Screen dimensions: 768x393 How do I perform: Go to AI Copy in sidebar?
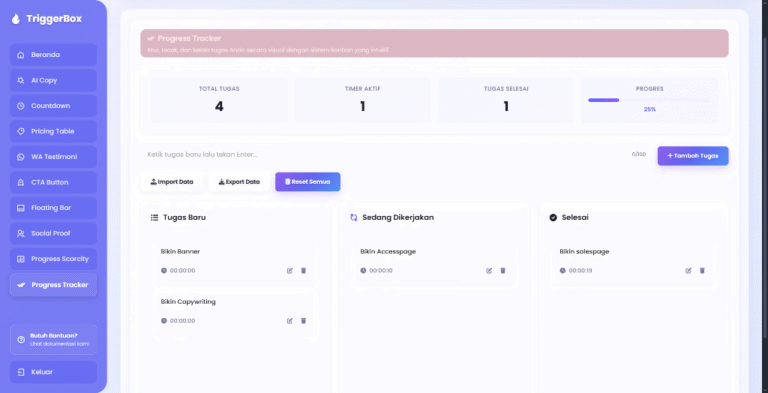click(53, 80)
